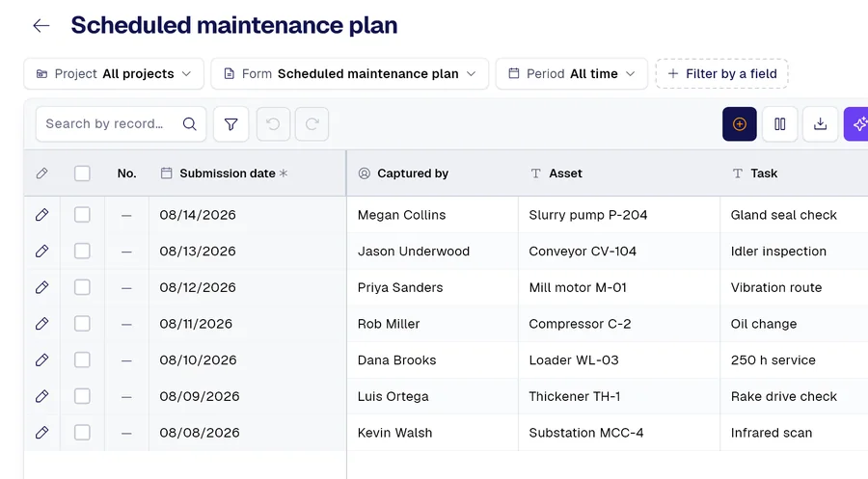Screen dimensions: 868x479
Task: Click the magnifier search icon
Action: tap(189, 124)
